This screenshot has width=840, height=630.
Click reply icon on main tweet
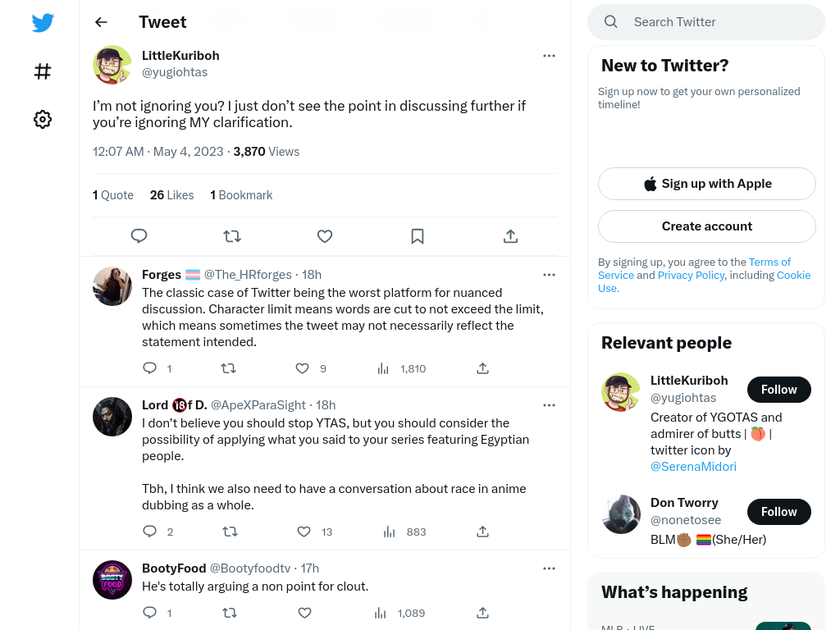[139, 235]
